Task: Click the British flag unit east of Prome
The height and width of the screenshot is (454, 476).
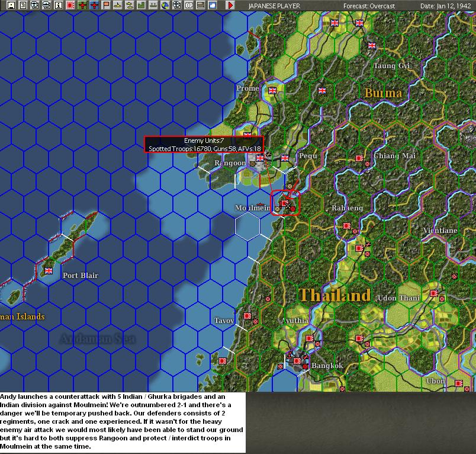Action: [x=322, y=90]
